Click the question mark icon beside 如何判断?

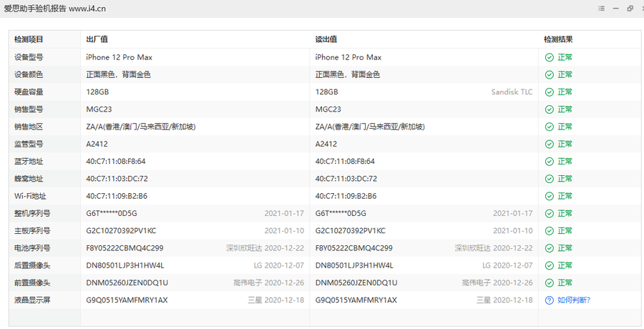[549, 300]
